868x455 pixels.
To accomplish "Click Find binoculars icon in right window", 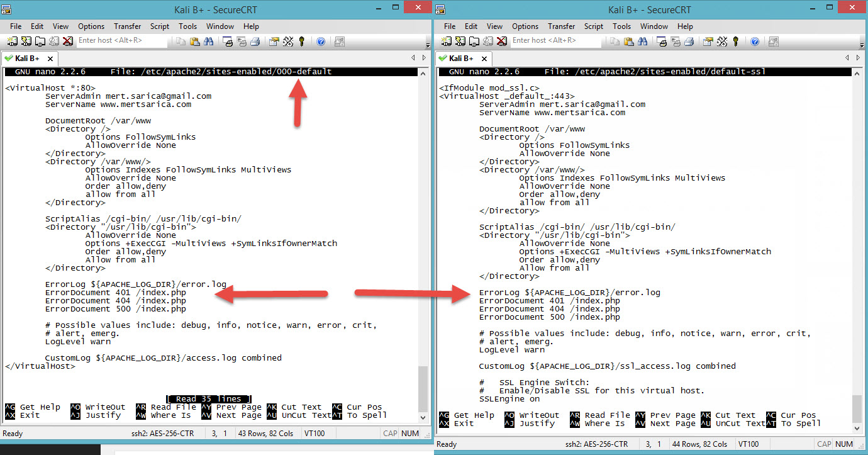I will 643,42.
